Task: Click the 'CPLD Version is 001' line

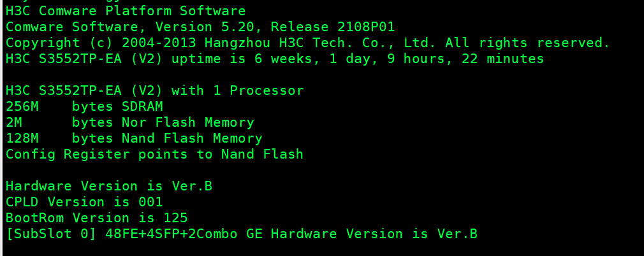Action: click(x=84, y=202)
